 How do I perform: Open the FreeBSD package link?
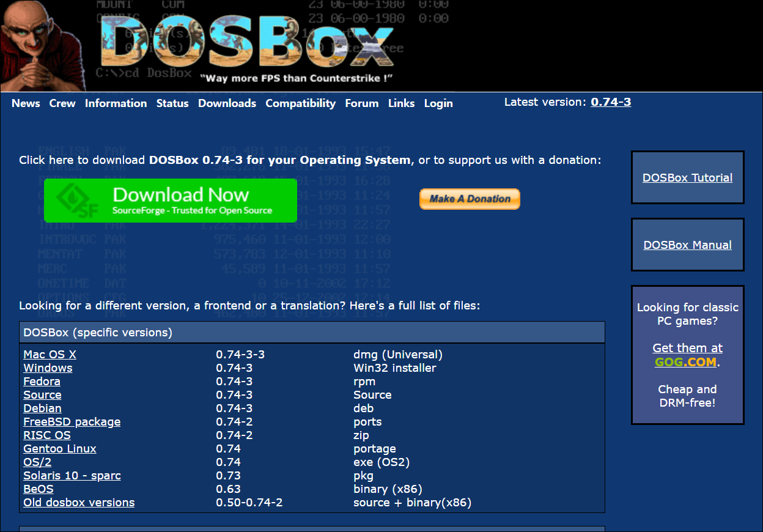coord(72,422)
